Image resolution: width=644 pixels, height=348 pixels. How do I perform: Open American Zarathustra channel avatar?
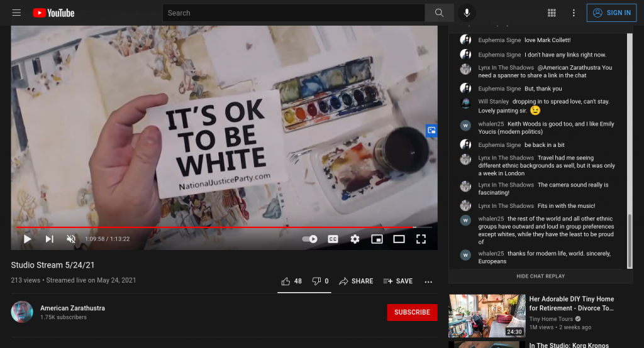[x=22, y=312]
